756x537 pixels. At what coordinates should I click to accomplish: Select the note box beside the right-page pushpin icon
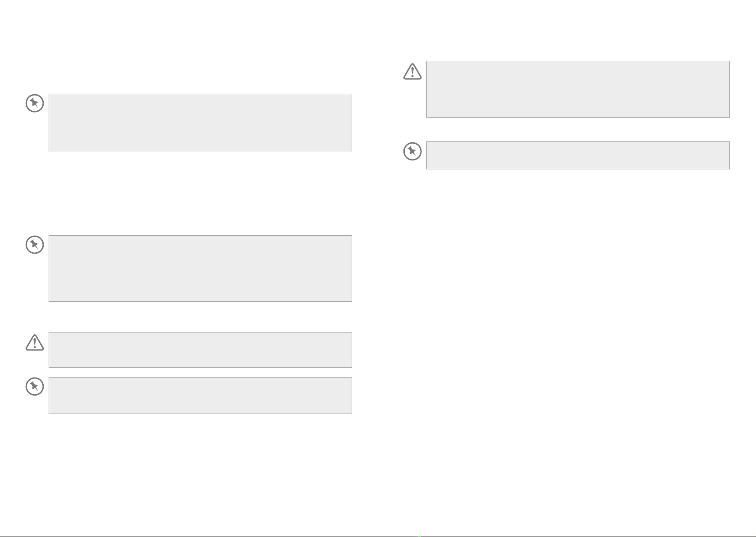pyautogui.click(x=578, y=155)
